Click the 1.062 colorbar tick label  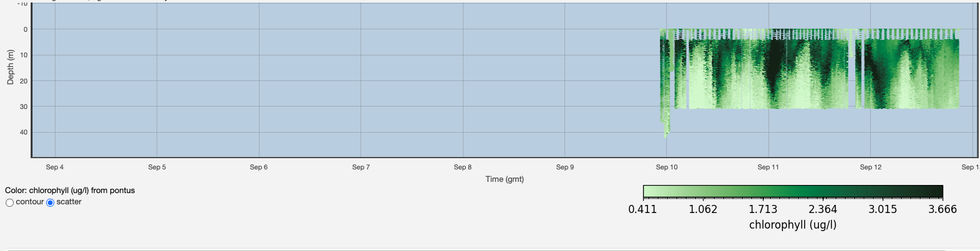[703, 209]
